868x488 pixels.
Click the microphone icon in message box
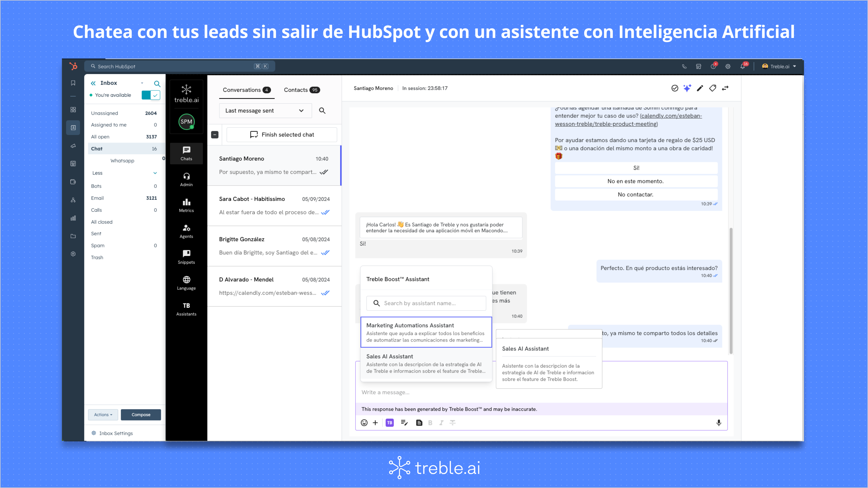[x=718, y=423]
